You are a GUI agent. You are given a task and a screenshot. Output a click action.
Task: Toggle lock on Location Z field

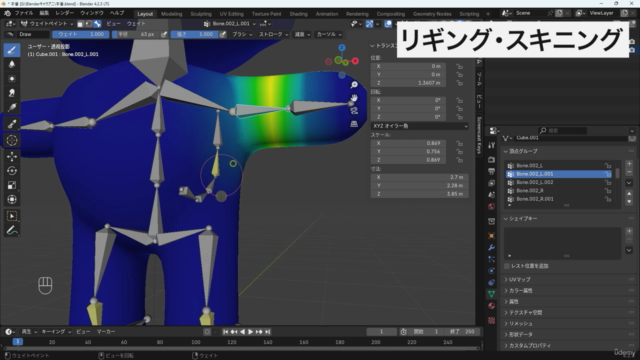tap(460, 83)
